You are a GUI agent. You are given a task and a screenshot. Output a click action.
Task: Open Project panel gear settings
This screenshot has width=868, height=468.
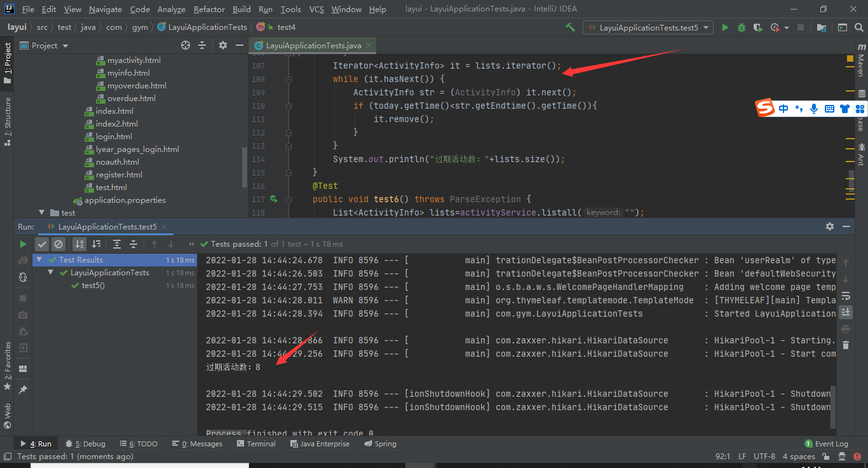point(223,45)
